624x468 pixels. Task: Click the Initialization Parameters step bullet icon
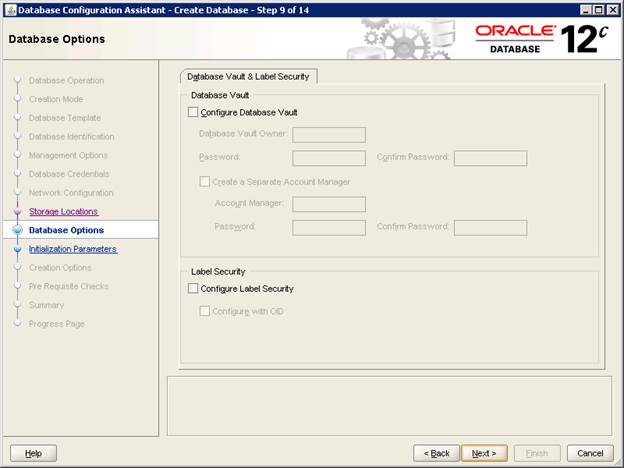pyautogui.click(x=17, y=249)
